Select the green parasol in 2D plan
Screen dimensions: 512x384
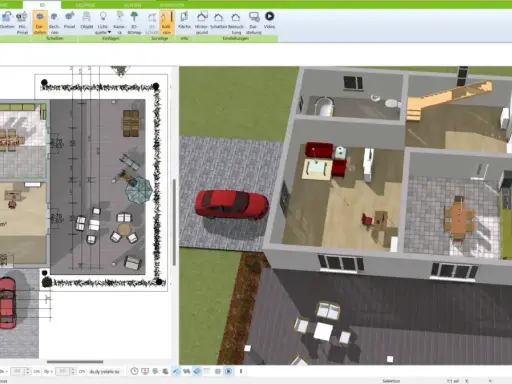(x=139, y=190)
